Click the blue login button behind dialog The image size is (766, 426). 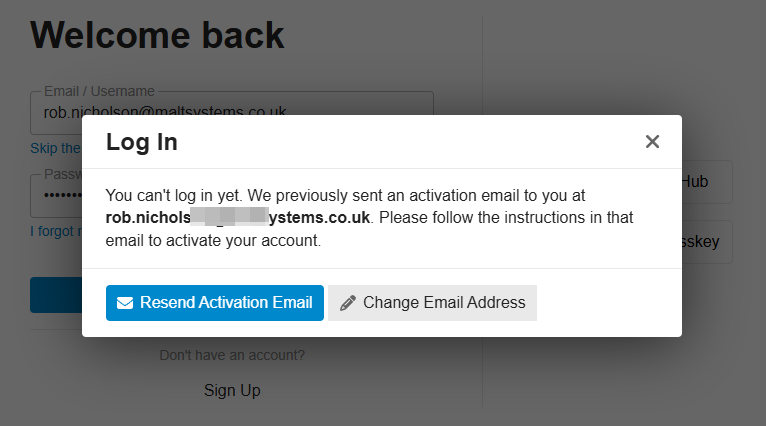pos(56,295)
